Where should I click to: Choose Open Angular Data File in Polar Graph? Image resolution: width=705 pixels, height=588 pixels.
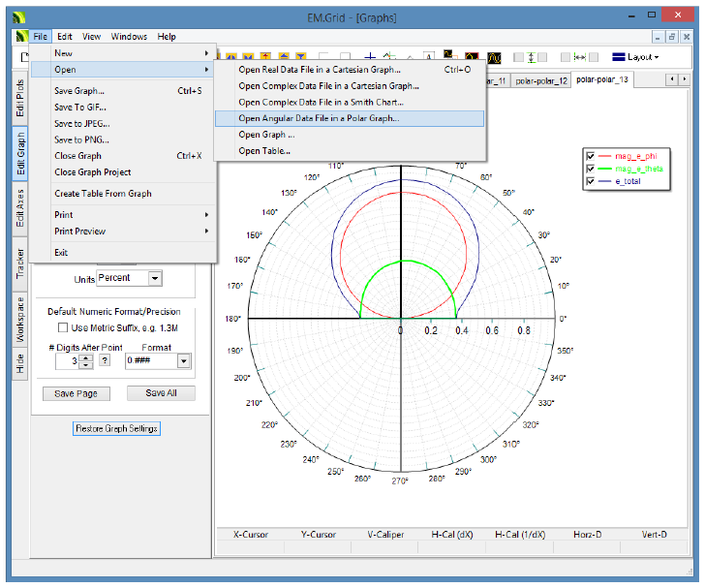(x=319, y=118)
